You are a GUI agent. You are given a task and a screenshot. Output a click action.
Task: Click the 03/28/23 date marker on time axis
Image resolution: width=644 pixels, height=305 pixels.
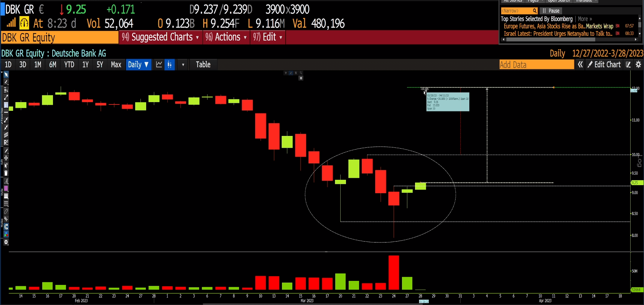(424, 302)
